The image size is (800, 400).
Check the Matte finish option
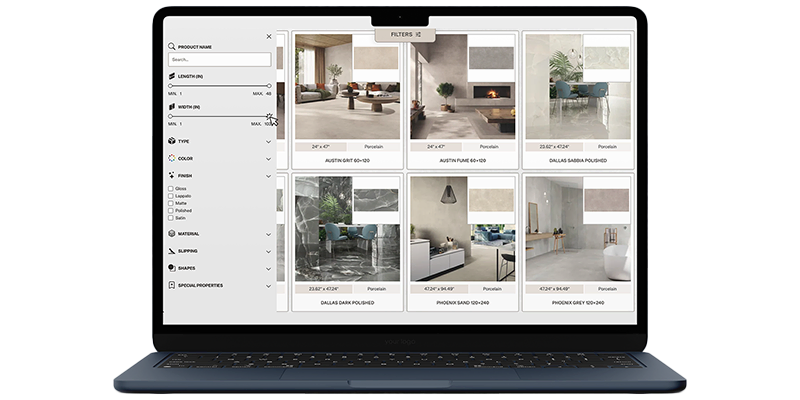(x=171, y=203)
